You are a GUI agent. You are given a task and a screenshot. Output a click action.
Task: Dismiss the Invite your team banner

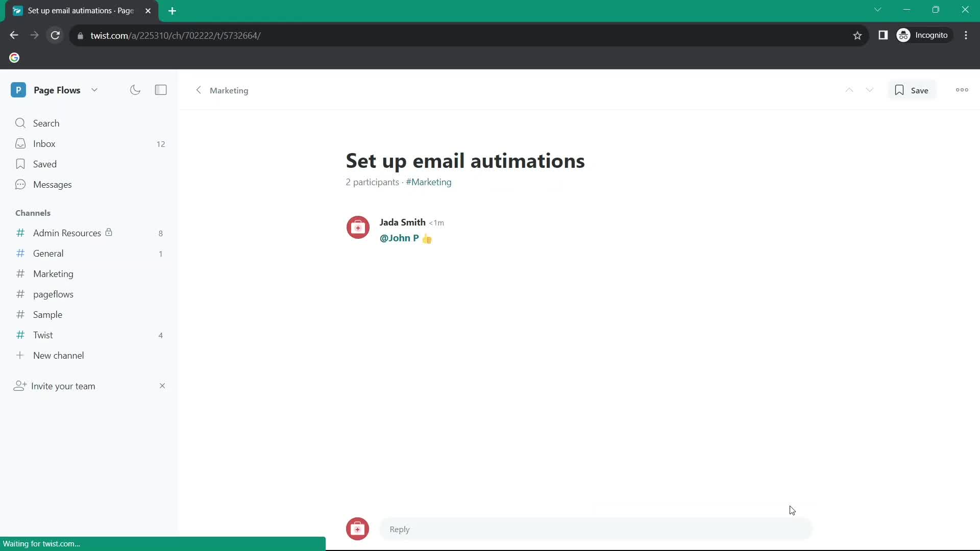(x=161, y=386)
